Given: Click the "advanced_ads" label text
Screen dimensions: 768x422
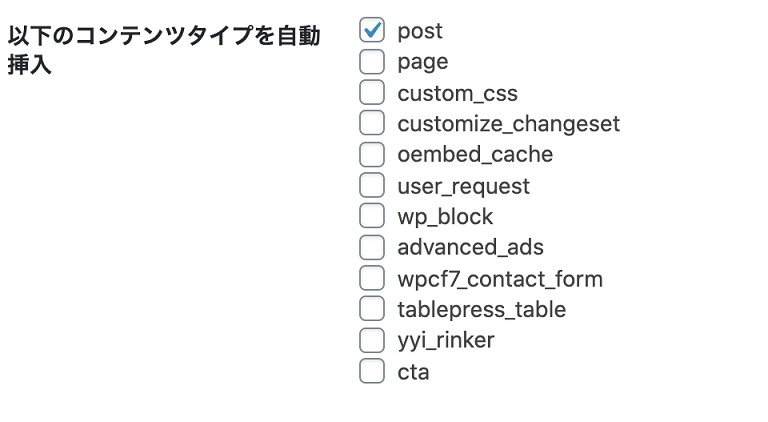Looking at the screenshot, I should point(470,247).
